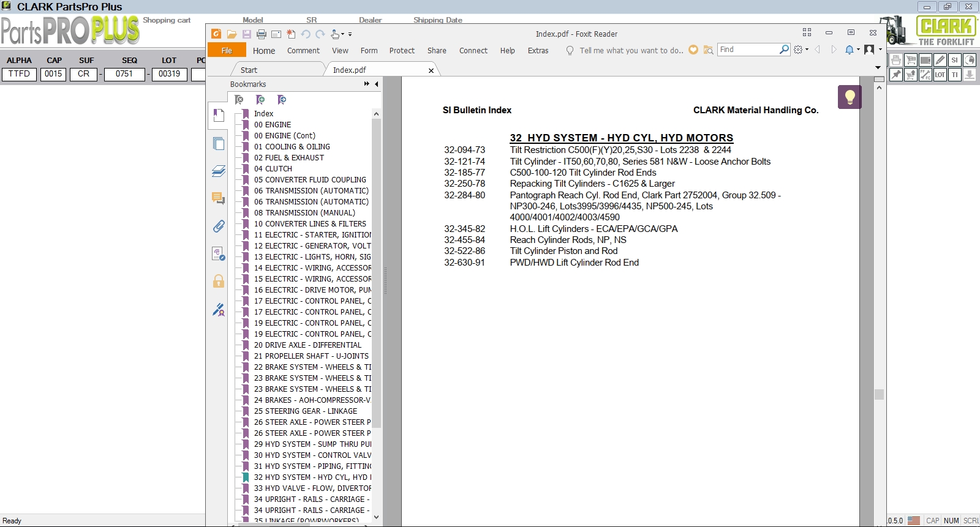Click the Open folder icon in toolbar

(232, 34)
